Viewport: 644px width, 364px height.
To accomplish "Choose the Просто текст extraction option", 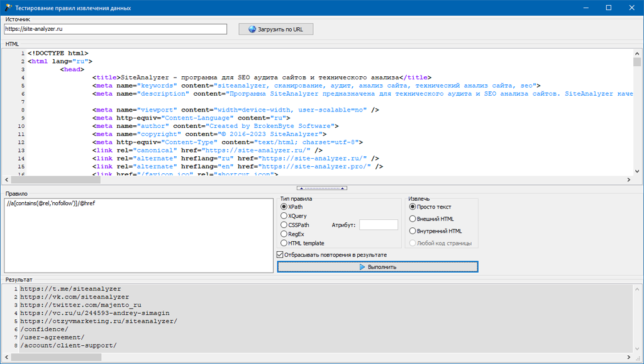I will point(430,207).
